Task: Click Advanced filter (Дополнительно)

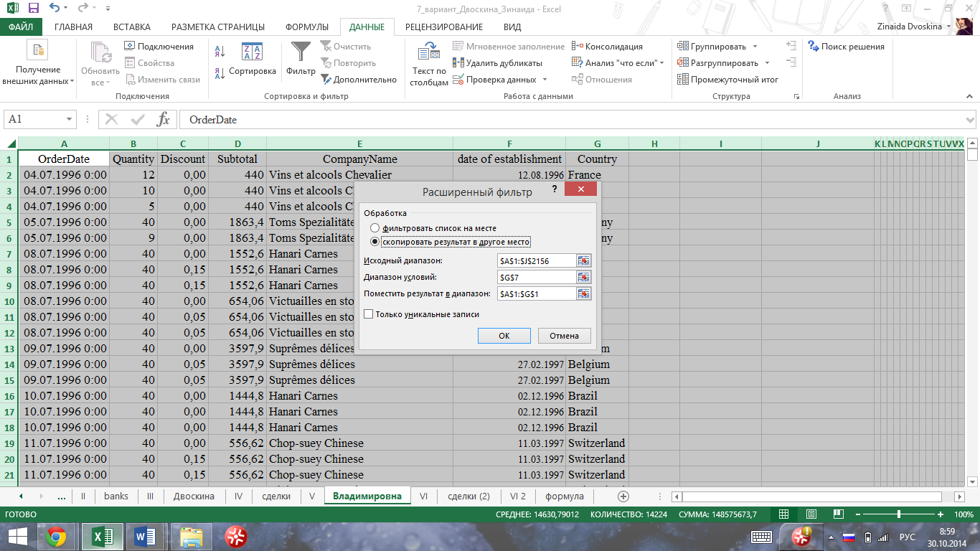Action: (358, 80)
